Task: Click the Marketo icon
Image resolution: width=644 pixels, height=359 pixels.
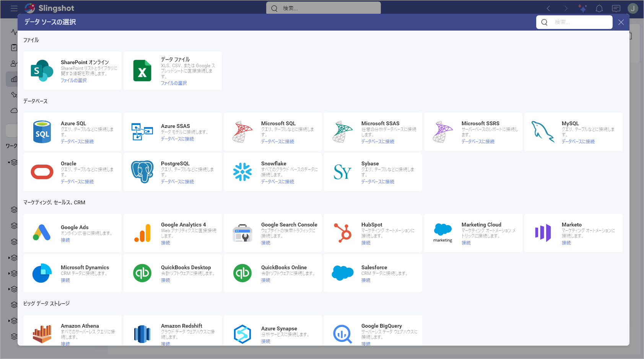Action: coord(543,233)
